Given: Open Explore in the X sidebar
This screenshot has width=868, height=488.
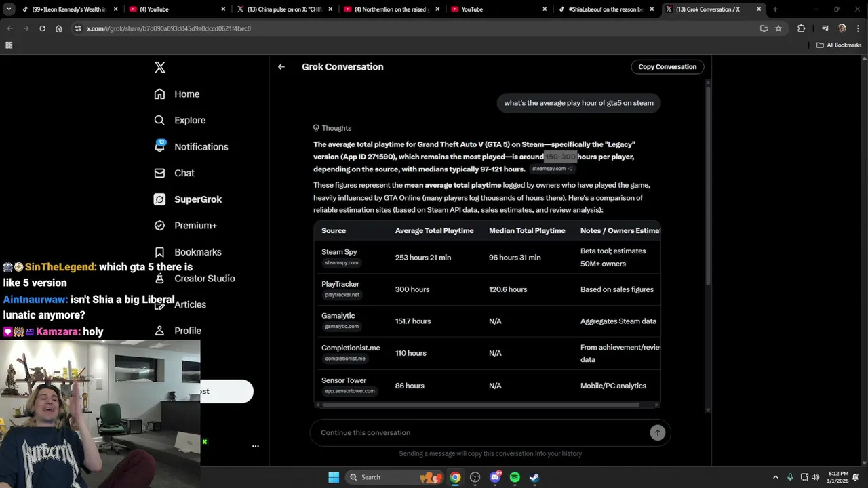Looking at the screenshot, I should tap(180, 120).
